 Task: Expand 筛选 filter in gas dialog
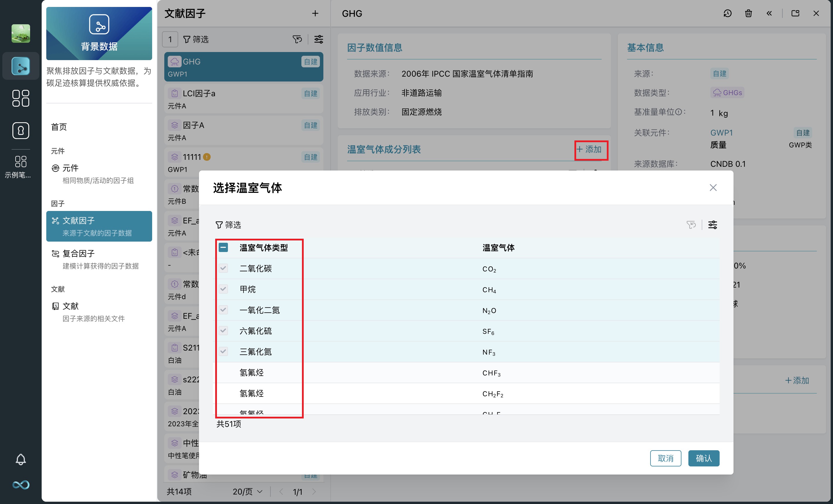228,225
